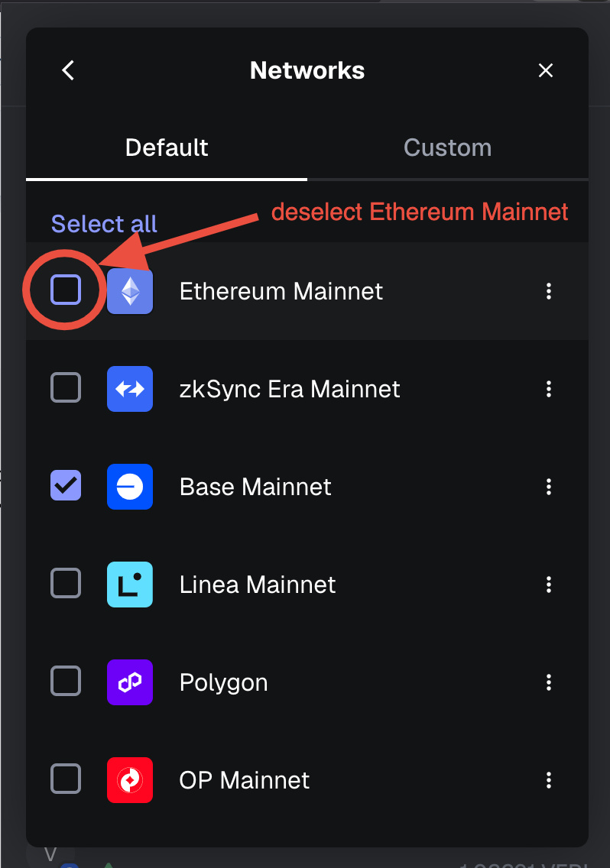610x868 pixels.
Task: Enable the zkSync Era Mainnet checkbox
Action: tap(66, 387)
